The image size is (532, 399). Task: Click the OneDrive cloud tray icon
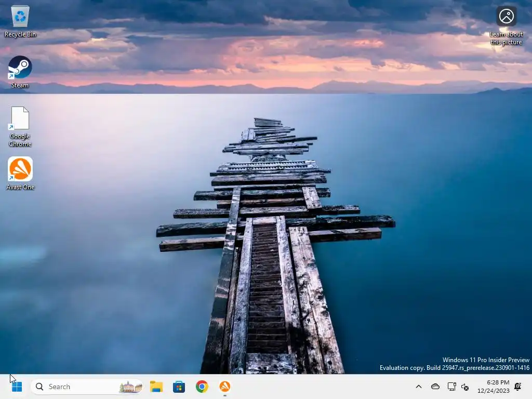(435, 387)
